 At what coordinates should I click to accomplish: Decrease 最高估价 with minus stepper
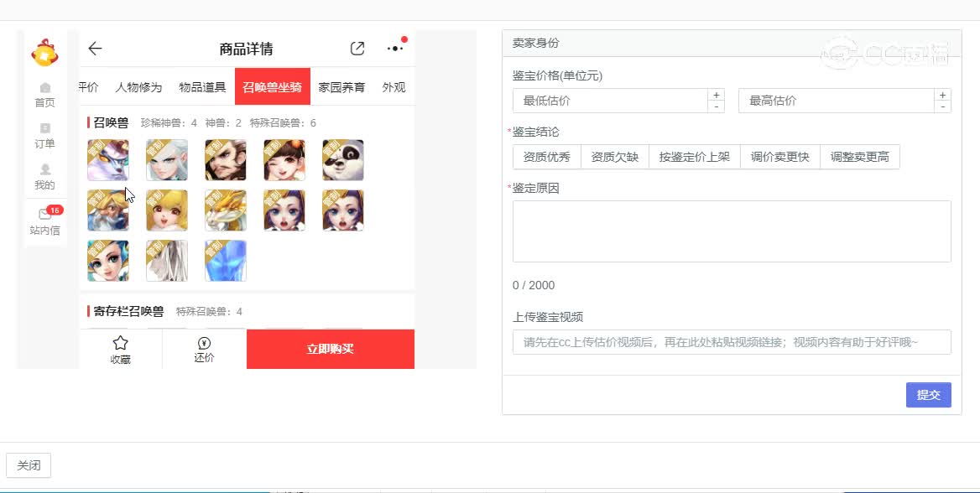[942, 106]
